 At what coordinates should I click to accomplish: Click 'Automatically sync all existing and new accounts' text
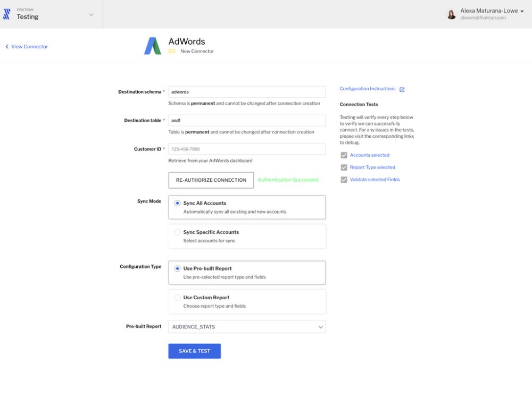tap(235, 212)
